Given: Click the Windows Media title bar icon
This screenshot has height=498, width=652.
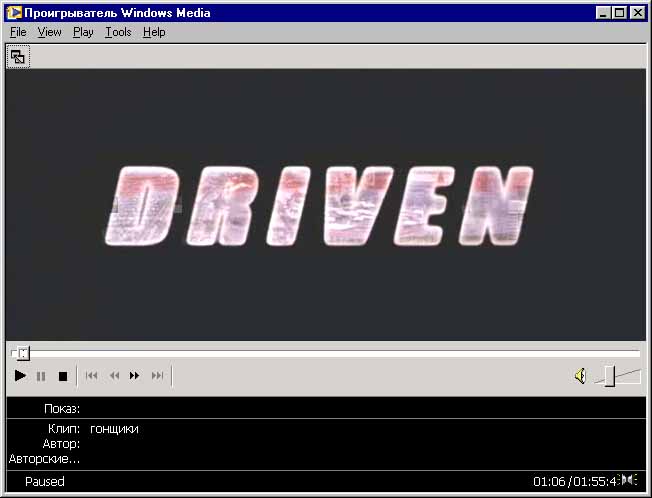Looking at the screenshot, I should 14,12.
